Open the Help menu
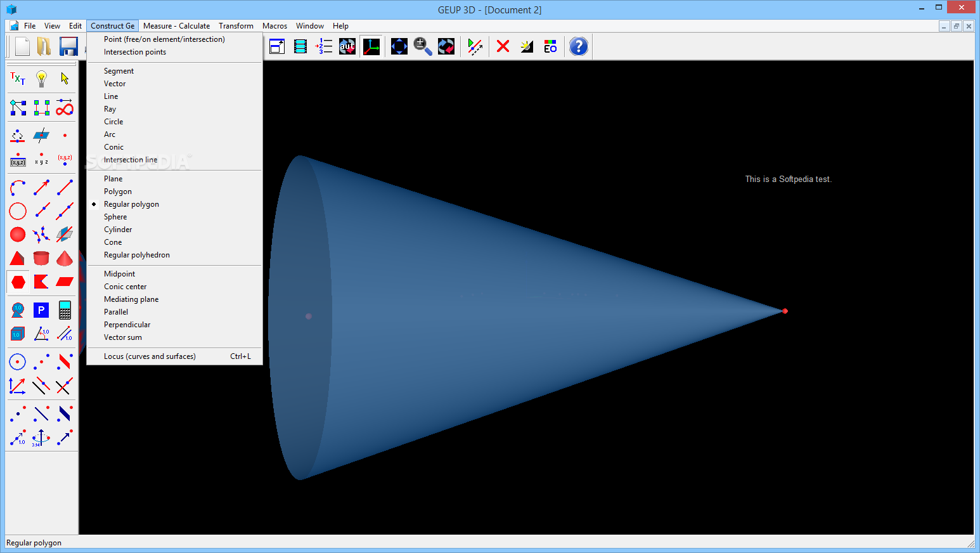980x553 pixels. [x=340, y=26]
